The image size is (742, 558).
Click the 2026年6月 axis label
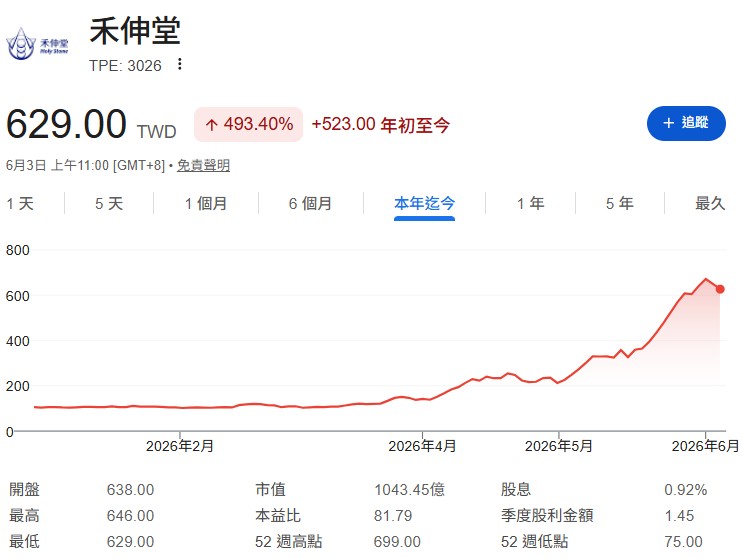coord(705,446)
